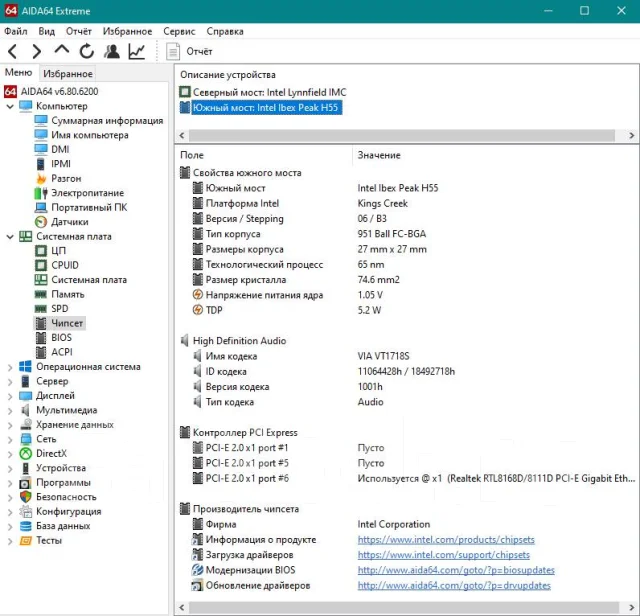Open BIOS tree item

[61, 338]
